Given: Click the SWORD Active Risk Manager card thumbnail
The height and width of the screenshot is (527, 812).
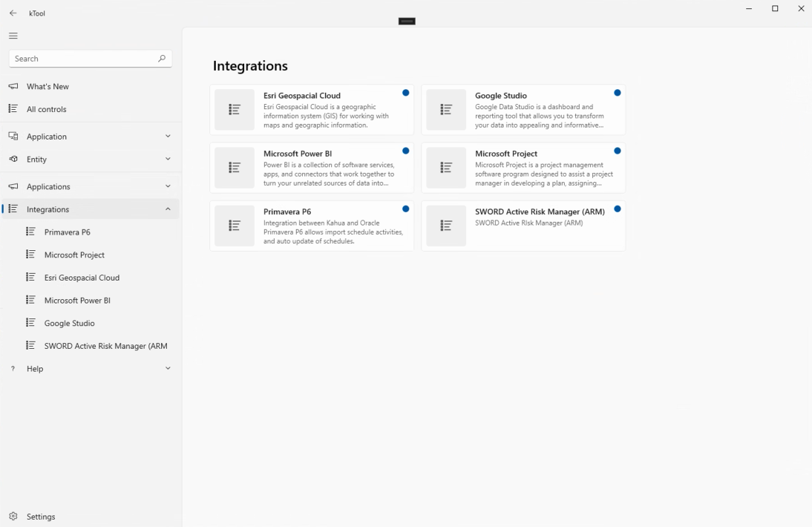Looking at the screenshot, I should tap(446, 226).
